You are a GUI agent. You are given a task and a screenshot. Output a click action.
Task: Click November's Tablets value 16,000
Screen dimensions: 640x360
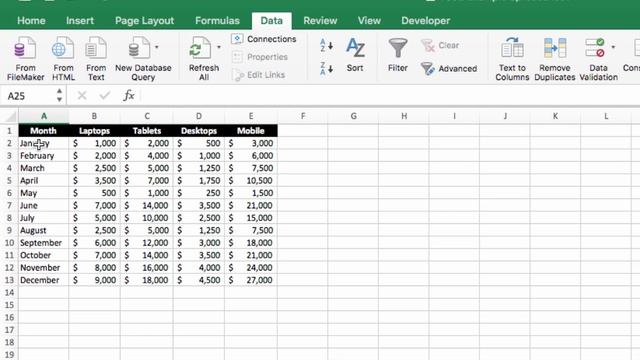pyautogui.click(x=147, y=268)
